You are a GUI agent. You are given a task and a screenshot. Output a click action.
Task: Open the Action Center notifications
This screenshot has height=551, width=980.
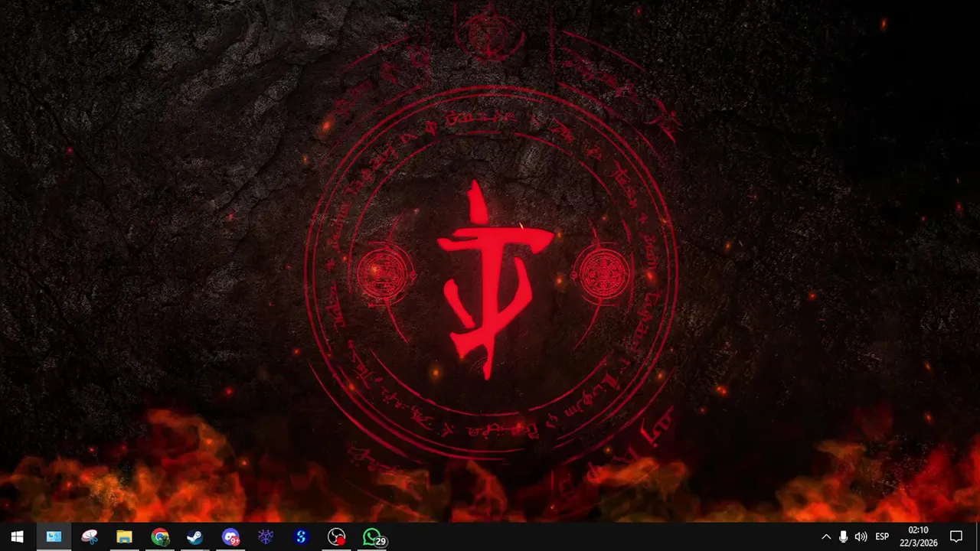[x=956, y=537]
